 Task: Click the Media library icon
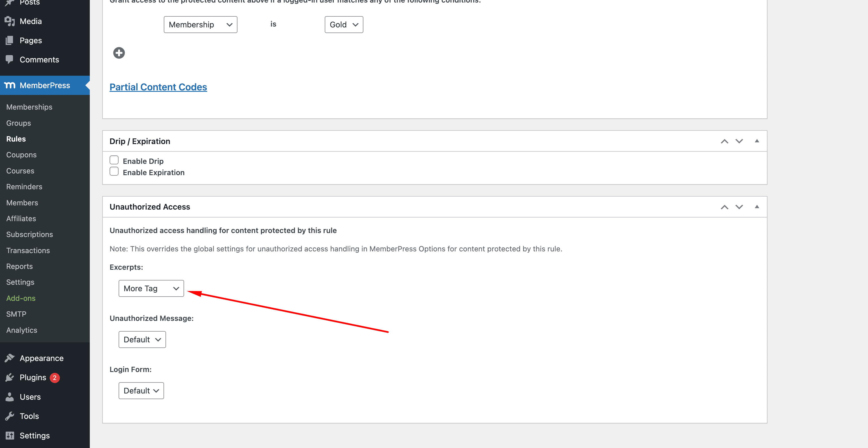pos(10,21)
